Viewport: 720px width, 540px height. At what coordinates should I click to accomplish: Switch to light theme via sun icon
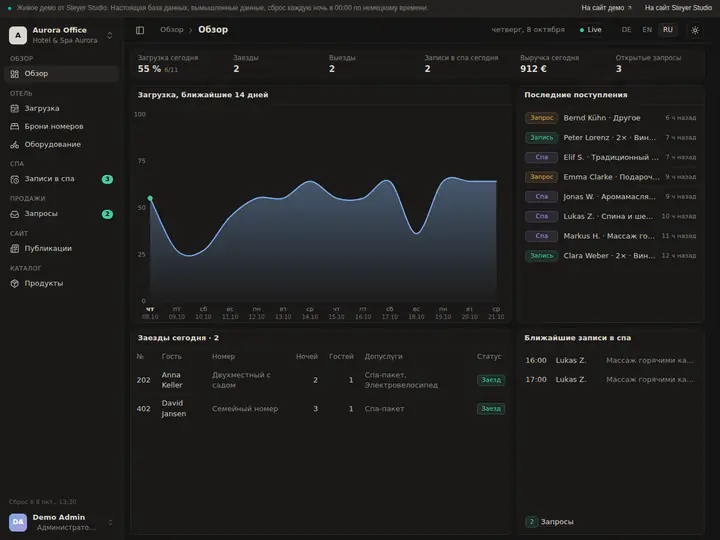pyautogui.click(x=695, y=30)
